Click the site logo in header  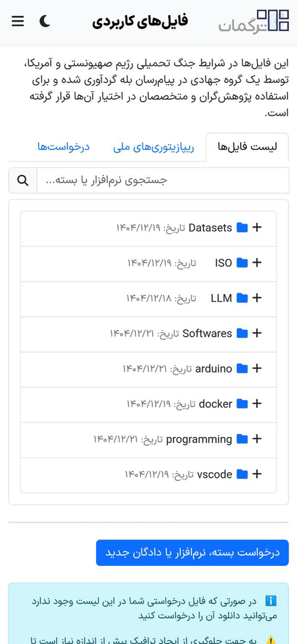pyautogui.click(x=254, y=21)
